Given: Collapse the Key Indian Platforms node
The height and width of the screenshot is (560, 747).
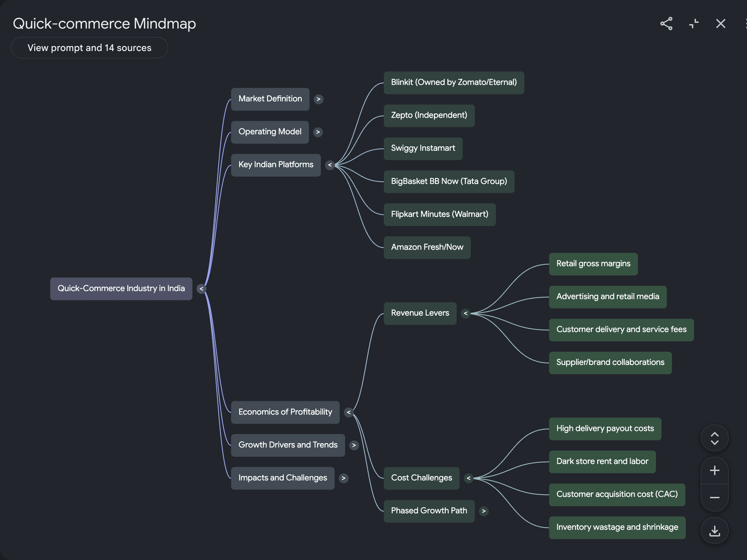Looking at the screenshot, I should pyautogui.click(x=330, y=165).
